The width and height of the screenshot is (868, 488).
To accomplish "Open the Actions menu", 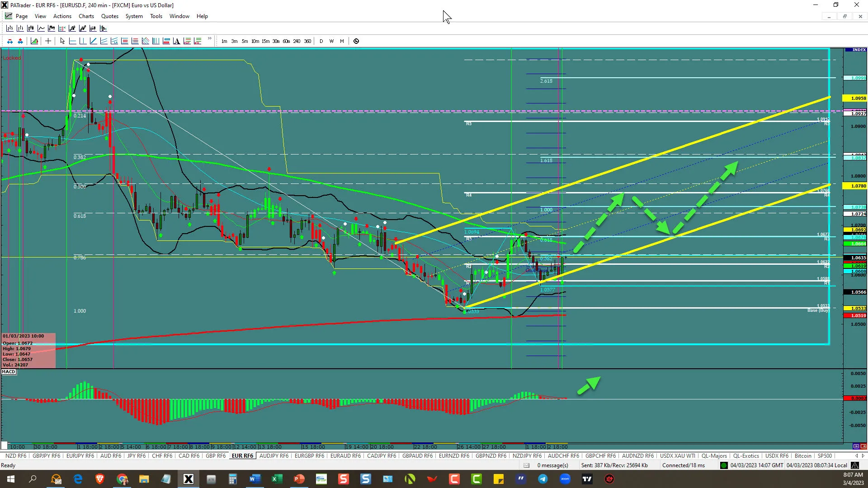I will coord(62,16).
